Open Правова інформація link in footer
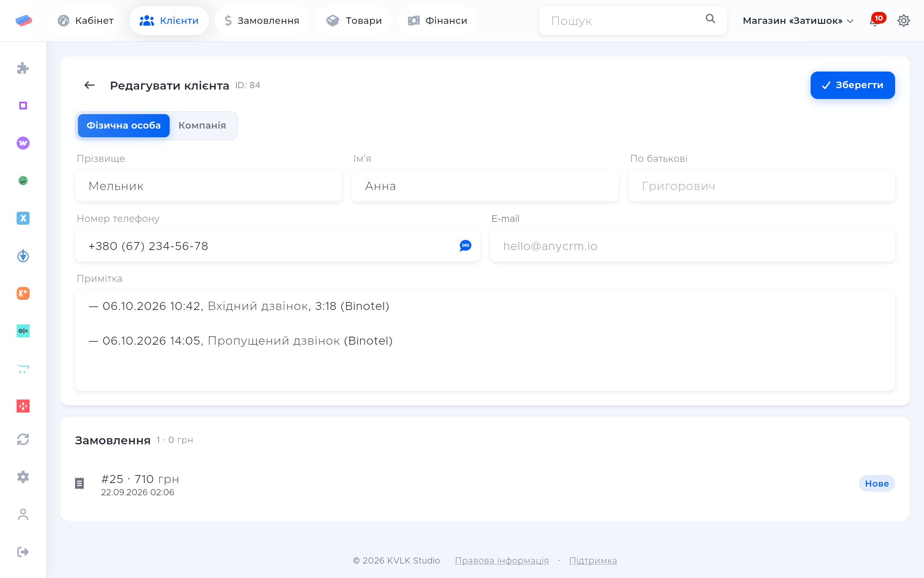This screenshot has width=924, height=578. tap(502, 560)
